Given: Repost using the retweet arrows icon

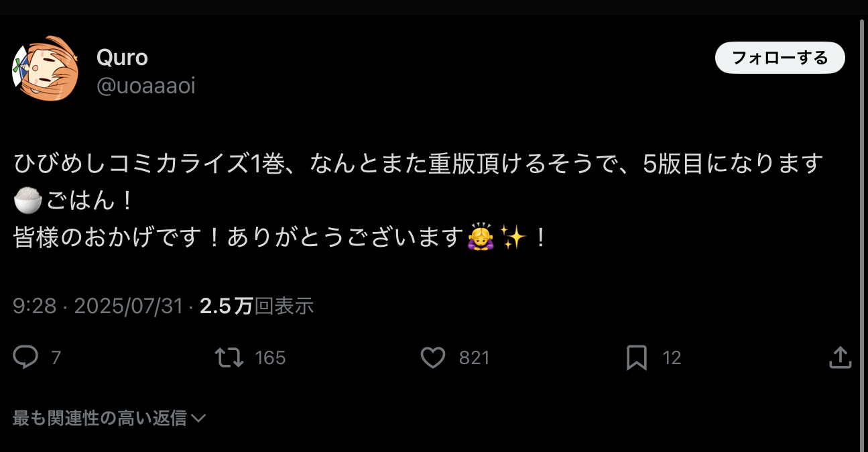Looking at the screenshot, I should coord(229,357).
